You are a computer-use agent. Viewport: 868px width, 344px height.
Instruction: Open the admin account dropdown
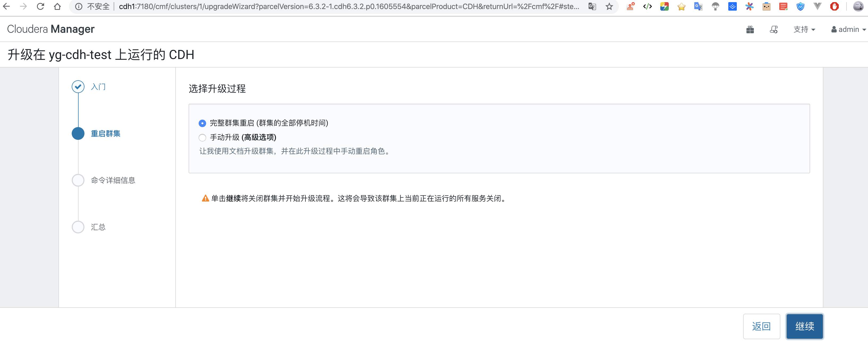click(848, 29)
